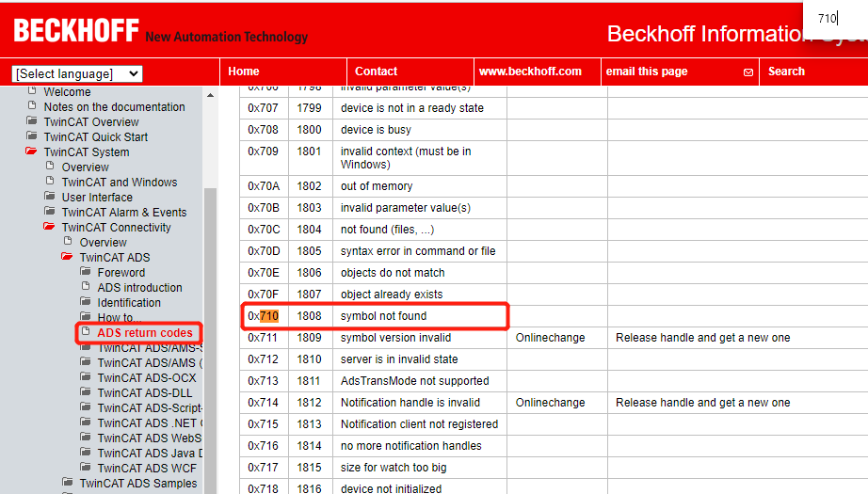Click the Beckhoff logo
The image size is (868, 494).
point(76,30)
